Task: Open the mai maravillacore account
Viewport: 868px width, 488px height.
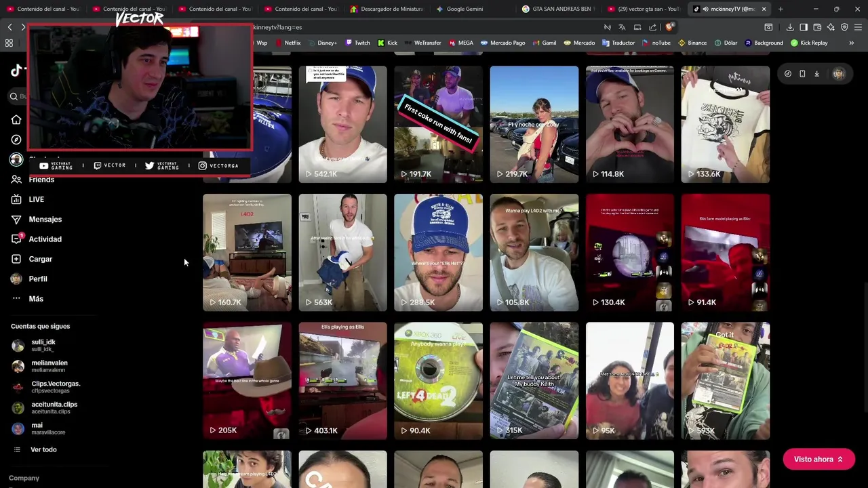Action: coord(47,428)
